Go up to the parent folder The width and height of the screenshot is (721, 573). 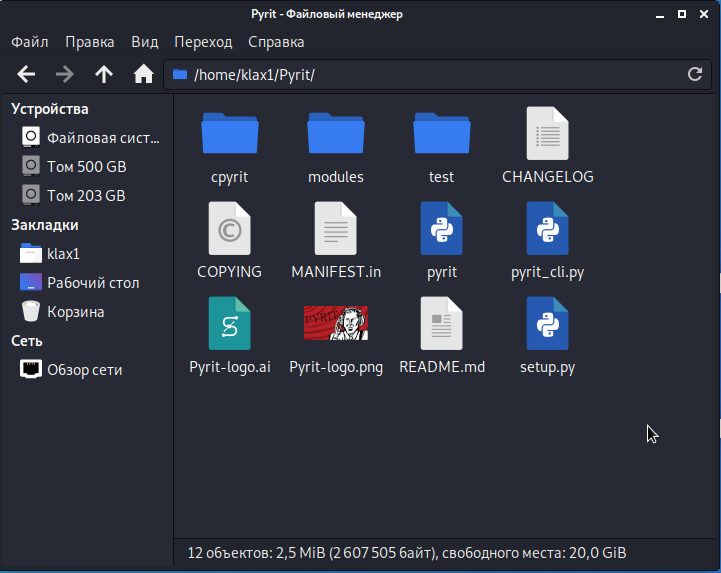coord(104,74)
